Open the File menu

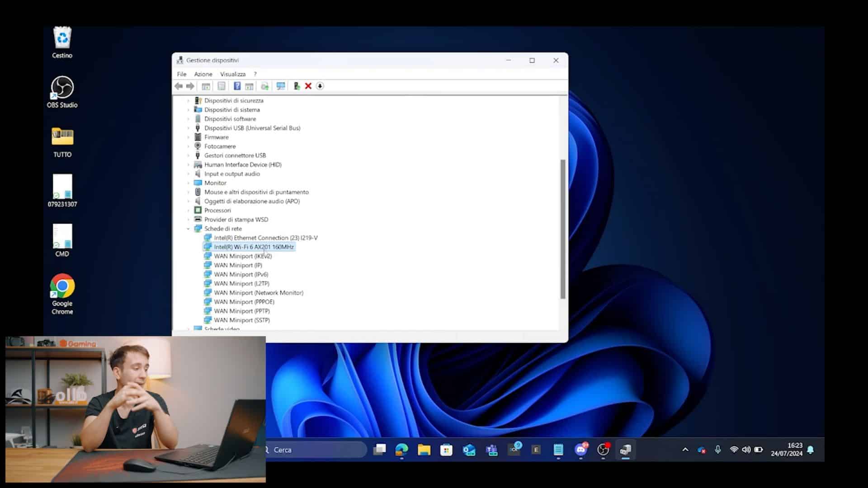tap(182, 74)
